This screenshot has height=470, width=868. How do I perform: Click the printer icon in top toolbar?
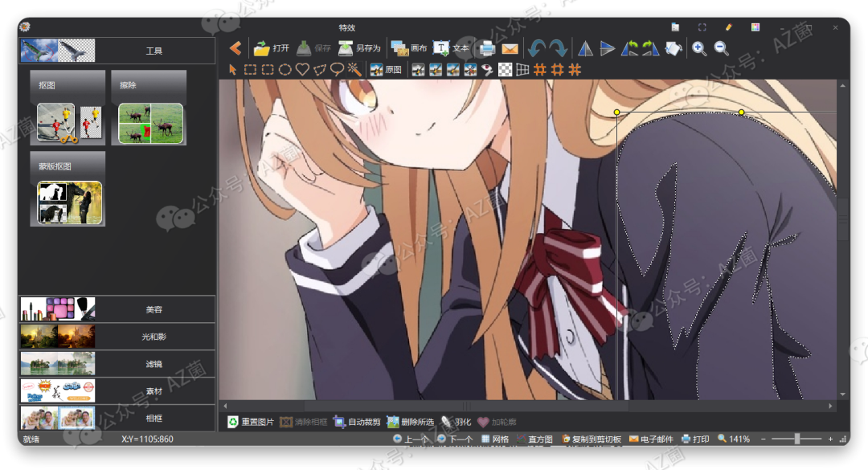pos(486,49)
